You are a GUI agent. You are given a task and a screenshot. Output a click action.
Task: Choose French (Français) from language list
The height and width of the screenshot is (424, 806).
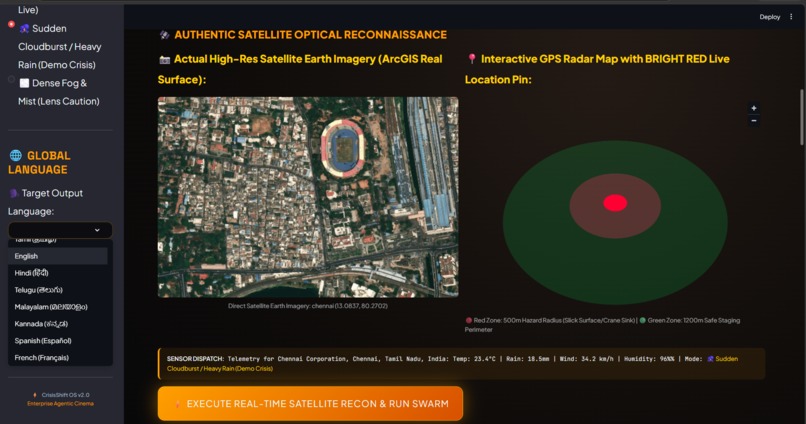click(x=58, y=358)
